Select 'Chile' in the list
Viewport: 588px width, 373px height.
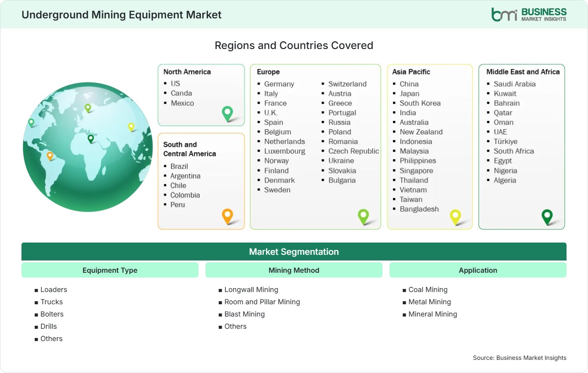point(178,186)
